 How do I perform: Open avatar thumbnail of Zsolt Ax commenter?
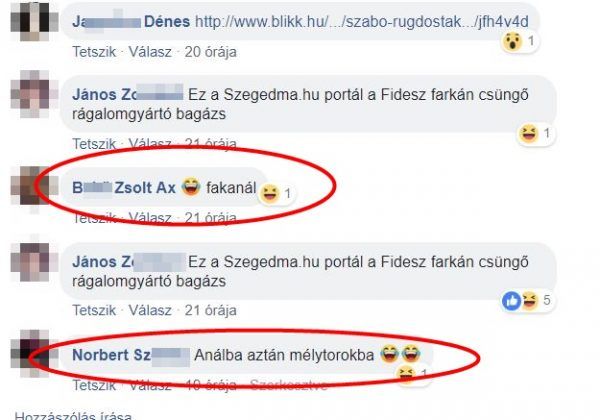34,185
